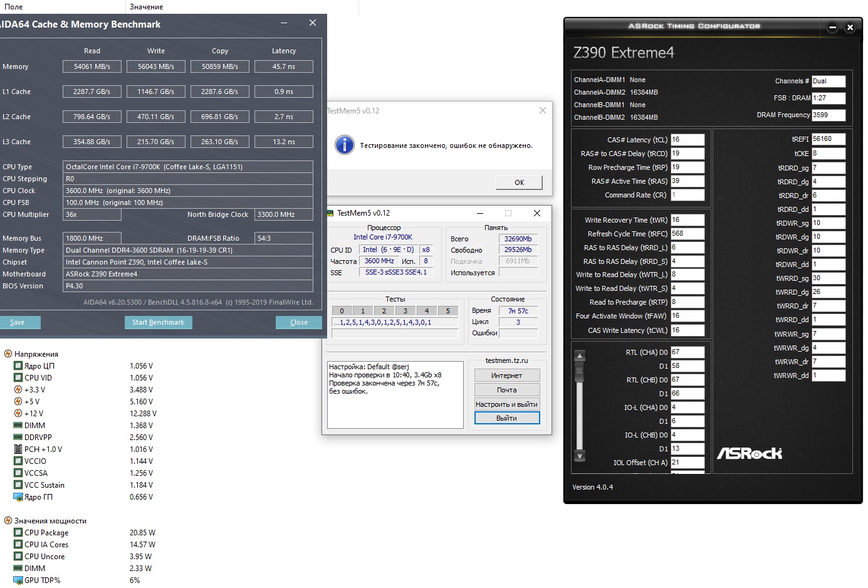
Task: Start the AIDA64 cache and memory benchmark
Action: point(158,322)
